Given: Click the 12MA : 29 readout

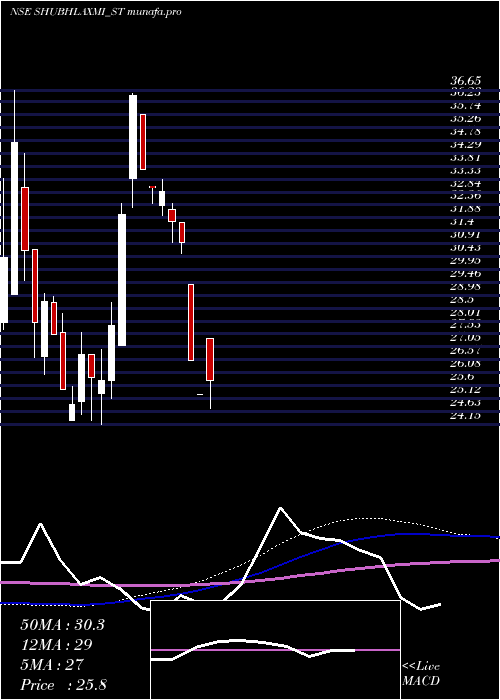Looking at the screenshot, I should 56,645.
